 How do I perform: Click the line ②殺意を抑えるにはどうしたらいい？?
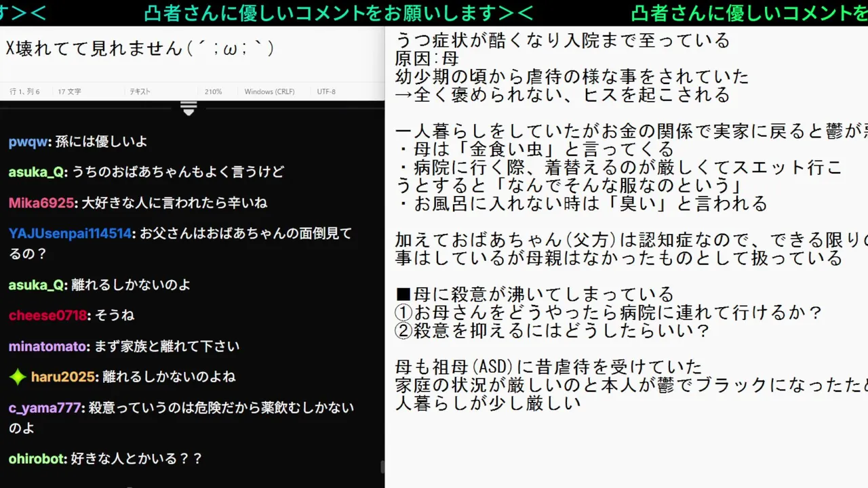552,331
